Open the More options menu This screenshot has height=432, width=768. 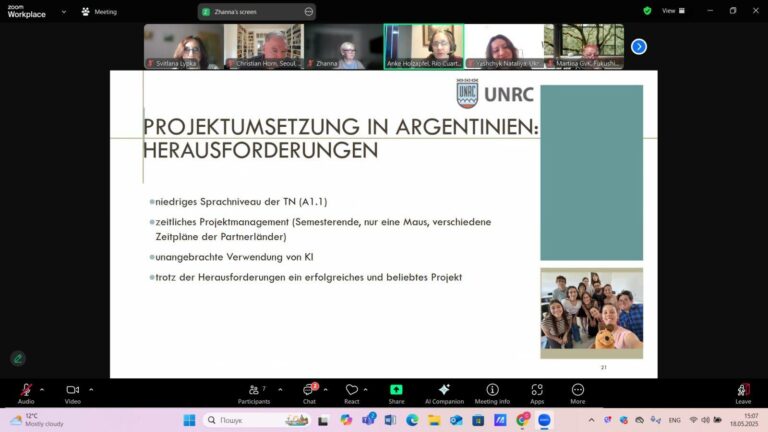click(577, 393)
